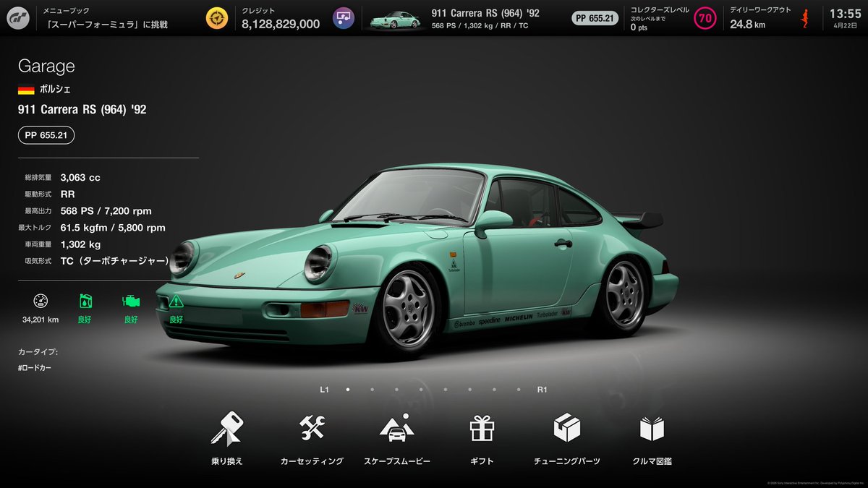Click the 3,063 cc displacement value
This screenshot has width=868, height=488.
tap(80, 177)
